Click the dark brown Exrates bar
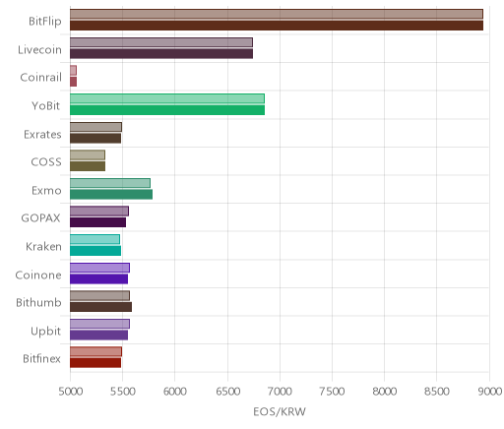Screen dimensions: 504x429 pos(95,139)
